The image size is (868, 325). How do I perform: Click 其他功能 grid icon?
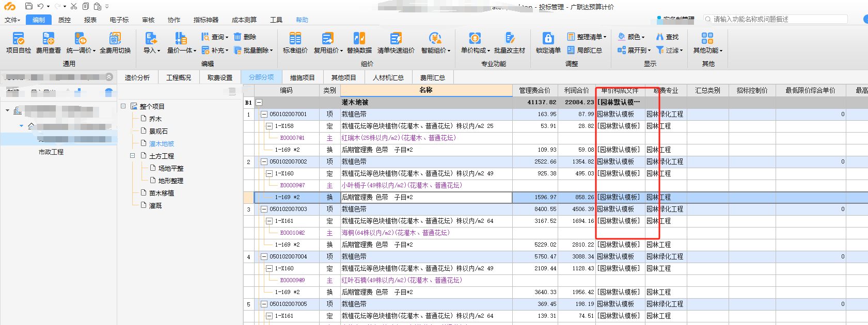(707, 39)
